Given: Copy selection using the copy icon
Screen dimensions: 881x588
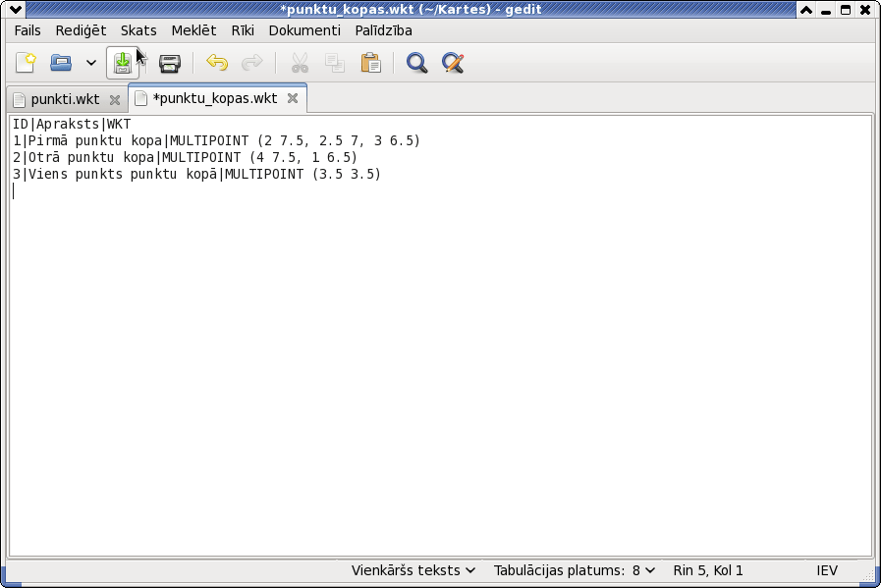Looking at the screenshot, I should 335,63.
